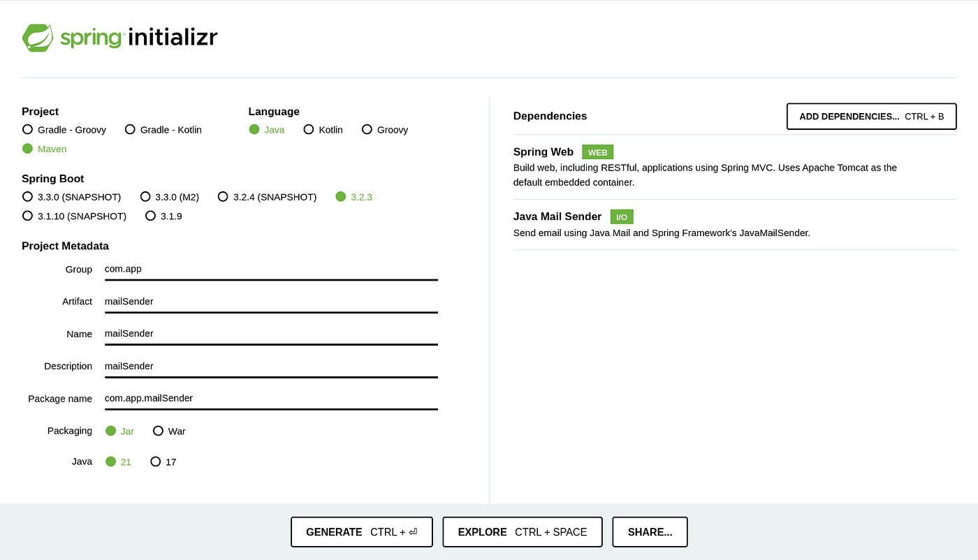Click the Spring Web dependency title
978x560 pixels.
click(543, 152)
